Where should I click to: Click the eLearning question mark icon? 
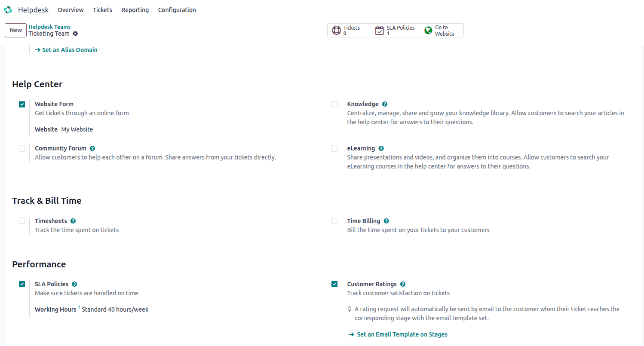pos(381,148)
